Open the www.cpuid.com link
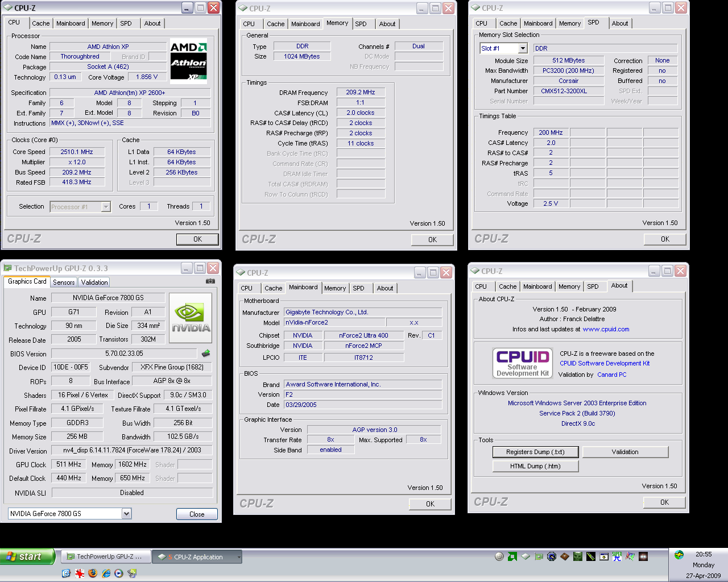The width and height of the screenshot is (728, 582). pyautogui.click(x=606, y=329)
